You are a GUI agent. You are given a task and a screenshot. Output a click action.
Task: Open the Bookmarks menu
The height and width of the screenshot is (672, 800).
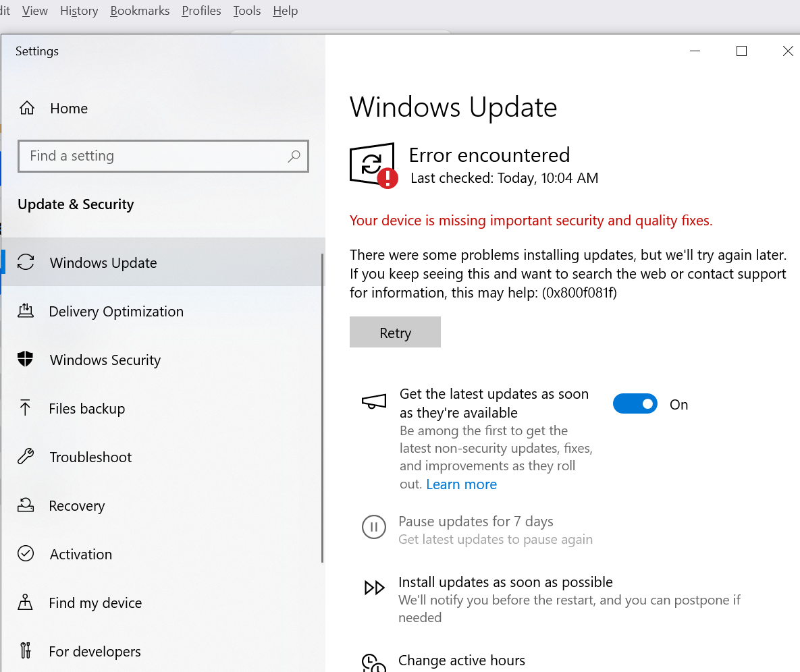point(140,11)
